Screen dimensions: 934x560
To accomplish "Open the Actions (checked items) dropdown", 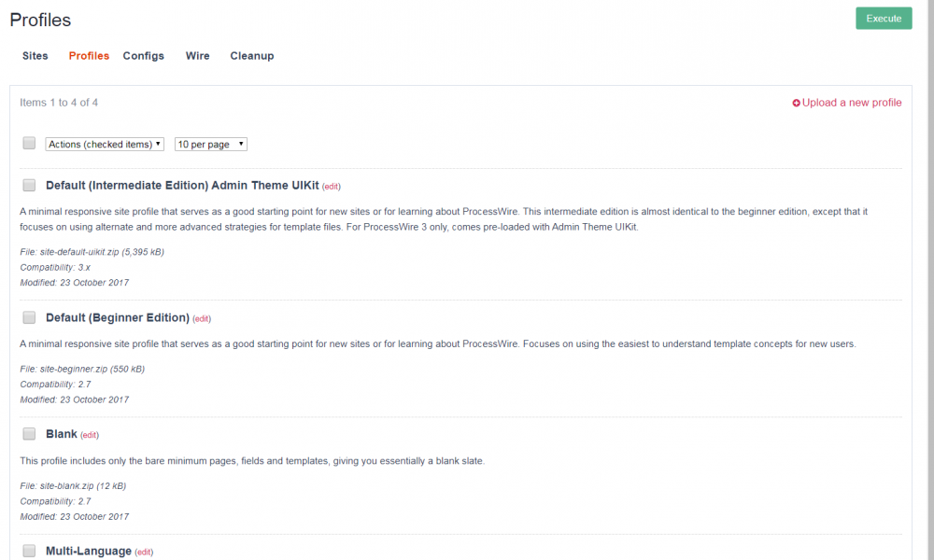I will pos(105,145).
